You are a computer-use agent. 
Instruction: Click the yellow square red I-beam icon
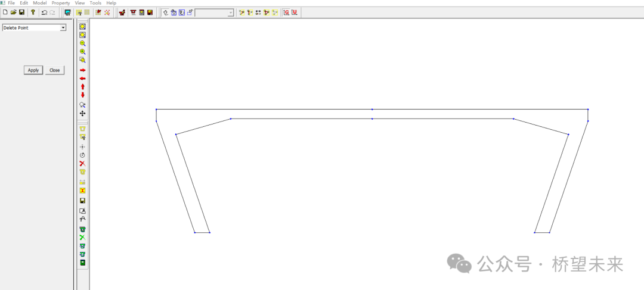pos(82,191)
